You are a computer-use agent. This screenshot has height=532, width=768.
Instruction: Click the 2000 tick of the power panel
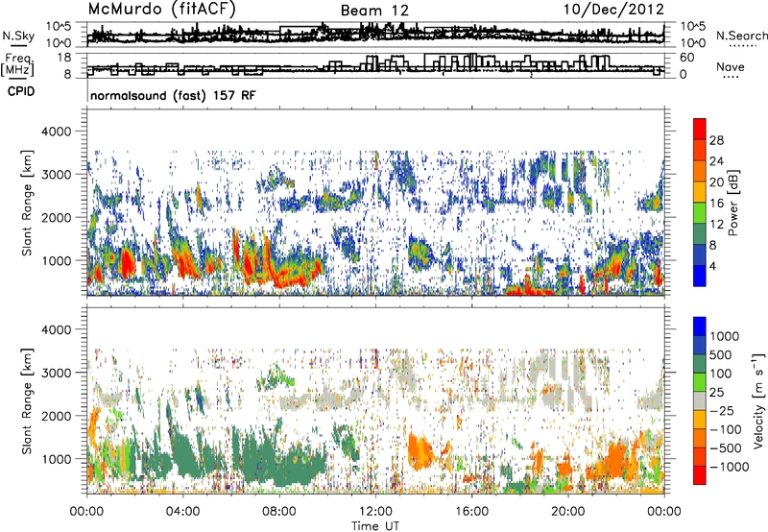point(57,217)
